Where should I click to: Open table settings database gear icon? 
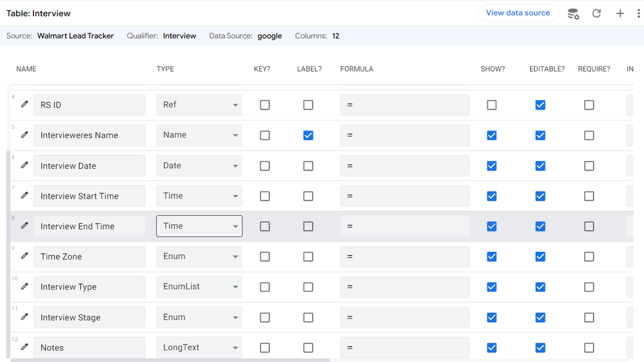pos(573,14)
